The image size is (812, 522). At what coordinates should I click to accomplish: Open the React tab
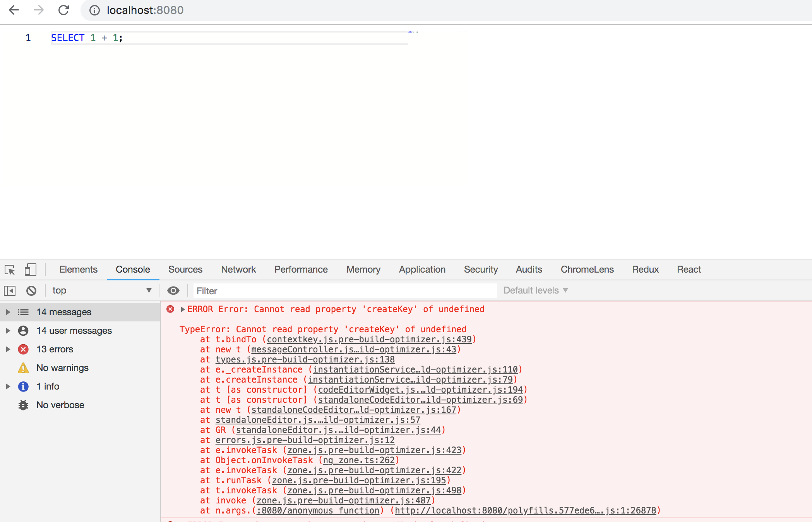pyautogui.click(x=689, y=270)
